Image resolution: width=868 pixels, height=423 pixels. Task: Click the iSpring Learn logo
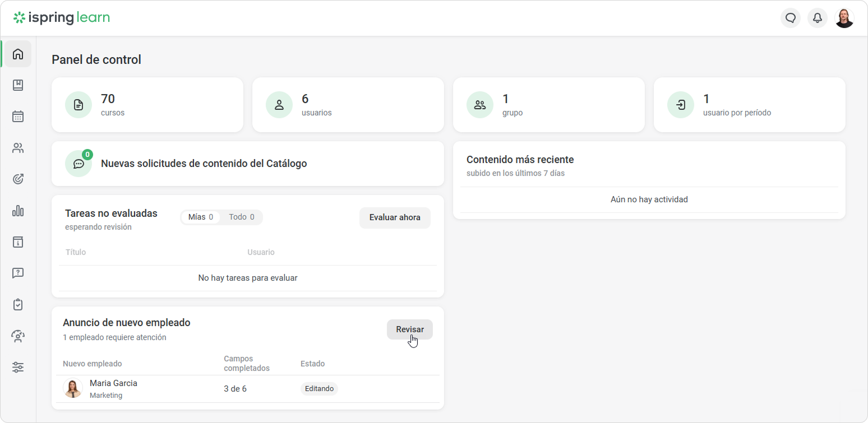[x=62, y=18]
